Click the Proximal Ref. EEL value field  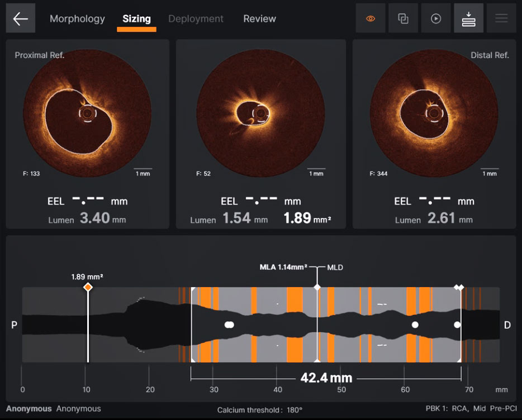coord(88,201)
